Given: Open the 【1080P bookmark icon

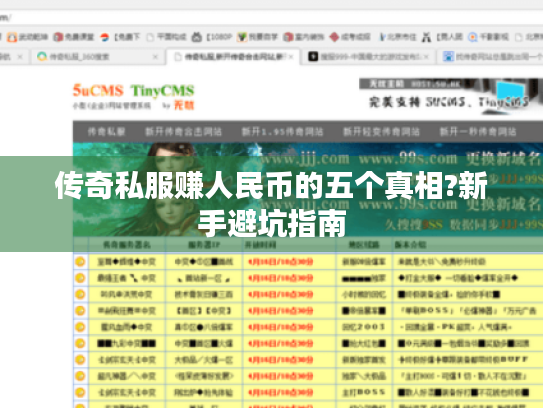Looking at the screenshot, I should [x=197, y=37].
